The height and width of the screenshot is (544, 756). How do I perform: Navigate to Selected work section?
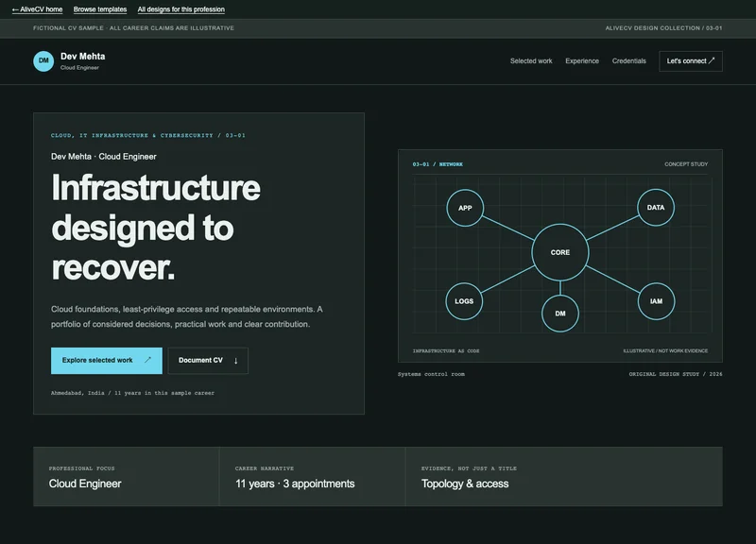[x=531, y=60]
